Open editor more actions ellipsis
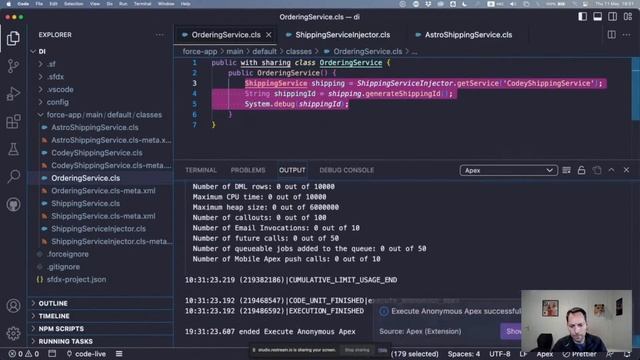 (627, 35)
